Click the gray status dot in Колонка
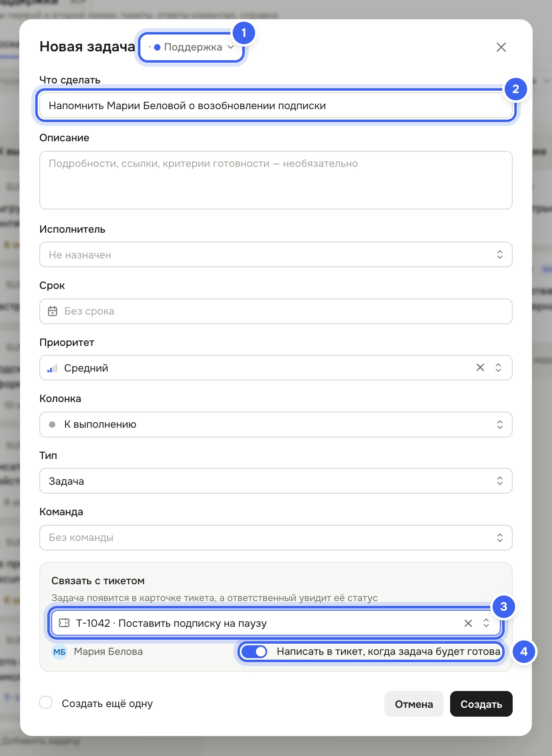This screenshot has height=756, width=552. point(52,425)
